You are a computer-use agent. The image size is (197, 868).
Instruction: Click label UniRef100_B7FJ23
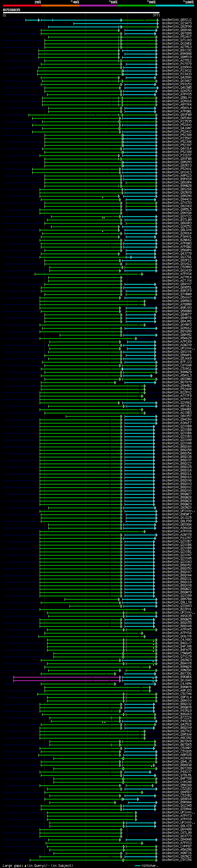(177, 362)
